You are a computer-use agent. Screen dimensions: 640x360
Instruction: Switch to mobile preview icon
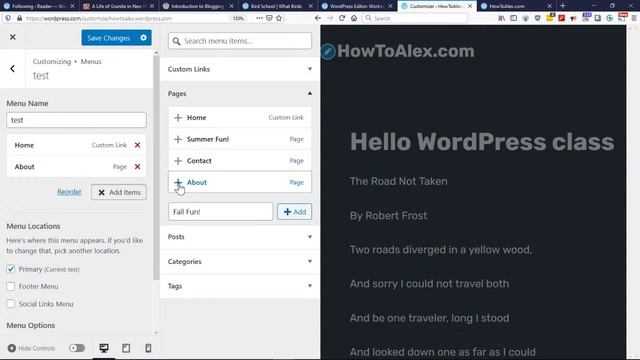148,348
